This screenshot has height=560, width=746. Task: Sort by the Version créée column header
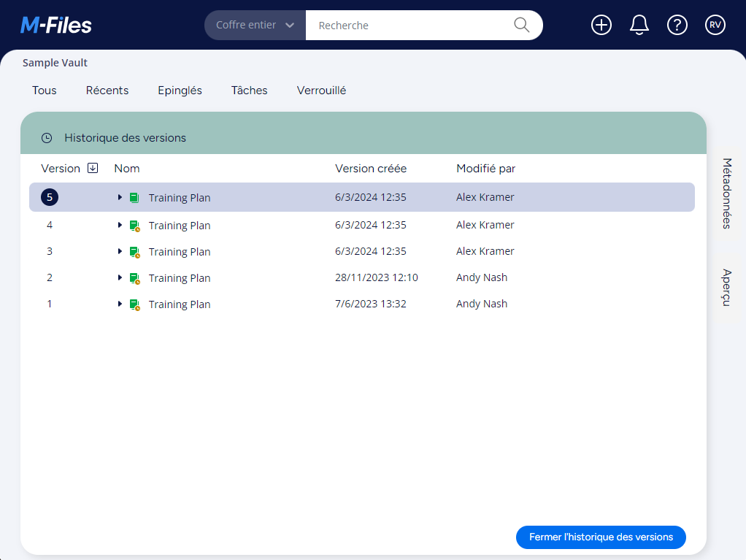pos(371,168)
